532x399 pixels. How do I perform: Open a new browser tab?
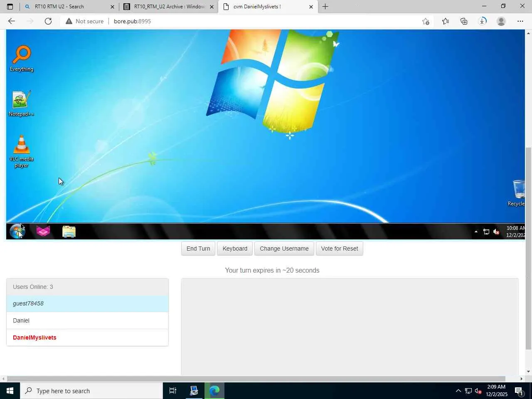click(325, 7)
